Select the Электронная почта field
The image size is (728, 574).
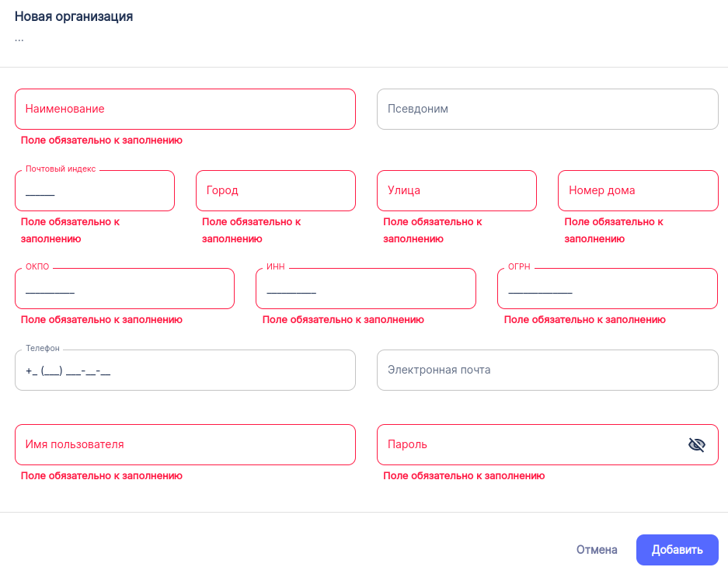pos(547,370)
